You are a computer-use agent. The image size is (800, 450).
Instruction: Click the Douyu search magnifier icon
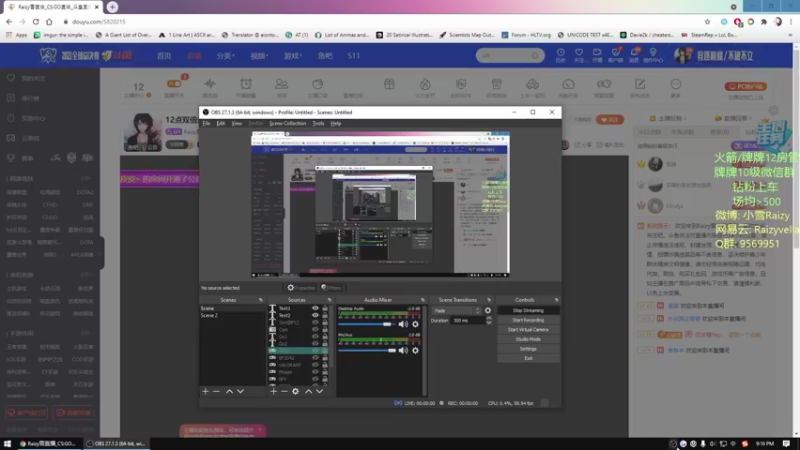pyautogui.click(x=535, y=55)
